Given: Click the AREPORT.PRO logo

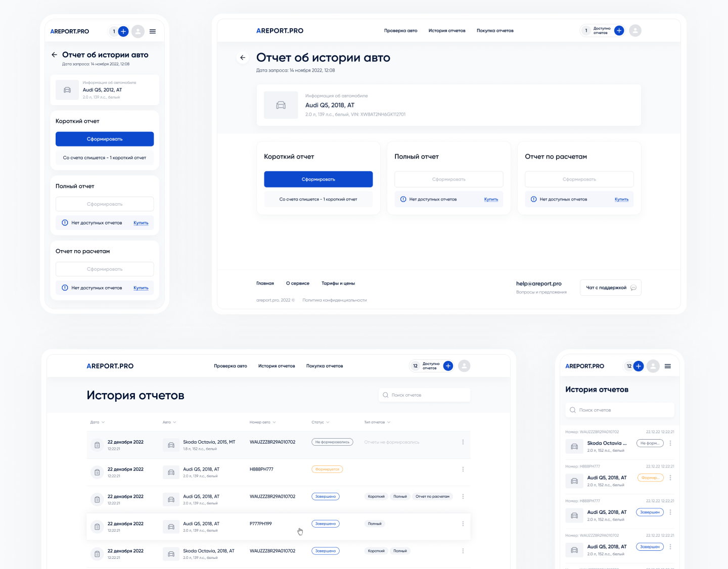Looking at the screenshot, I should point(280,30).
